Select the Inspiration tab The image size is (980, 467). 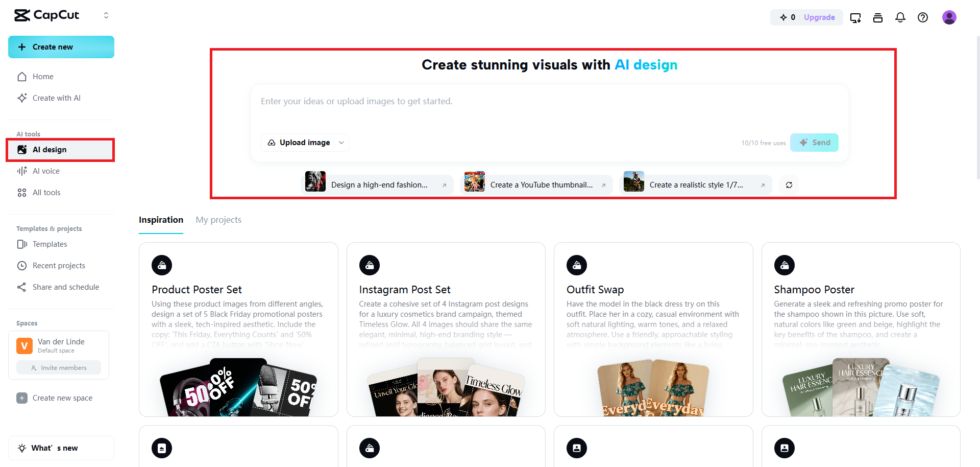pyautogui.click(x=161, y=220)
